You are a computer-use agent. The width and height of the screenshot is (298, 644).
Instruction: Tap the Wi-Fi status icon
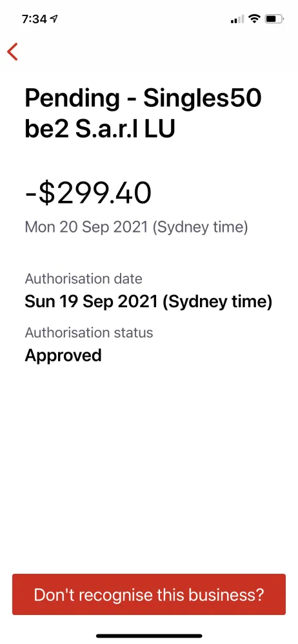(x=255, y=19)
